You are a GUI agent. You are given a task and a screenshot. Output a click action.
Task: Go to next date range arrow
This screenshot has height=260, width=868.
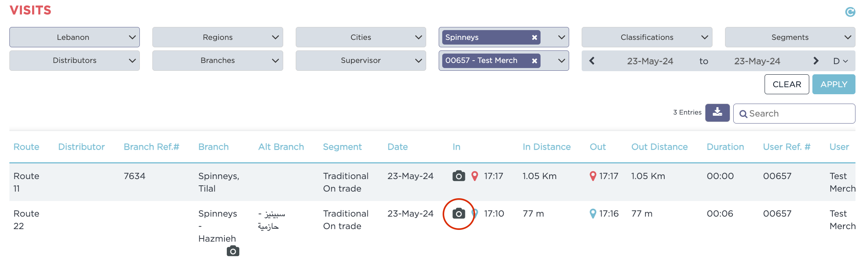(x=816, y=61)
